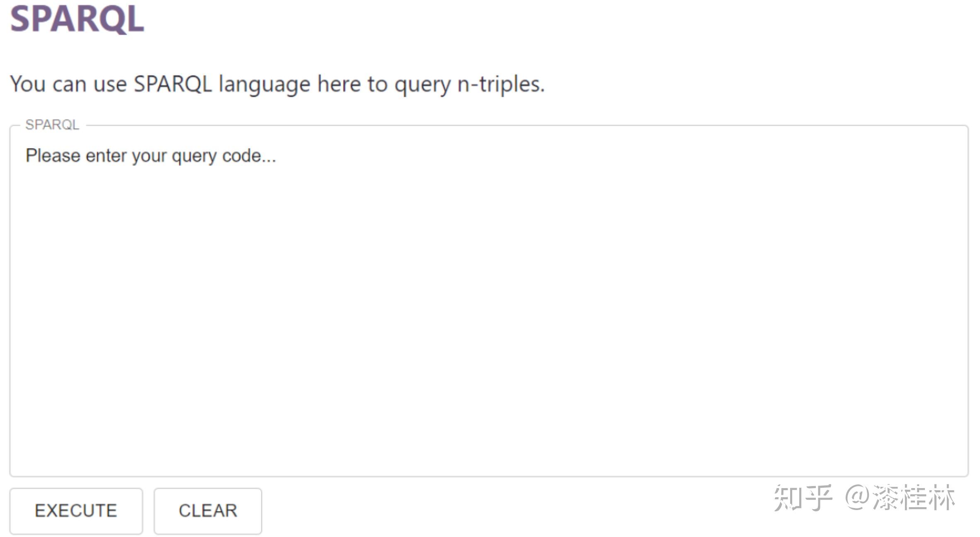Click the word 'n-triples' in the description
The height and width of the screenshot is (537, 980).
[501, 84]
